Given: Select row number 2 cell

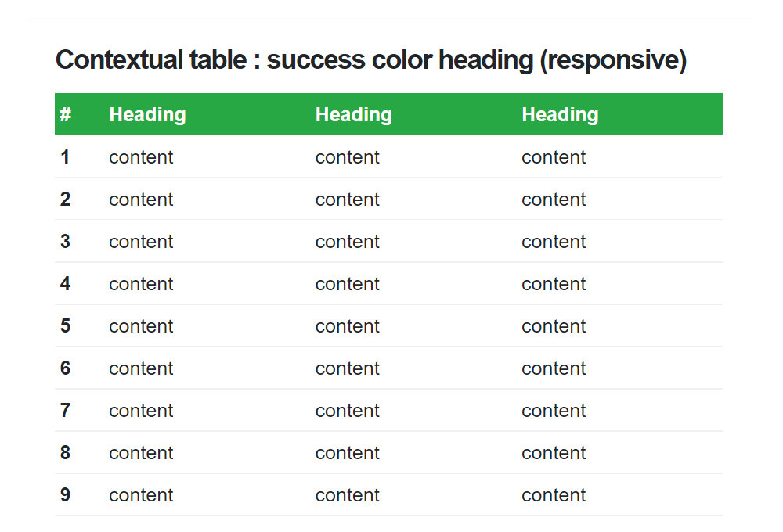Looking at the screenshot, I should (65, 199).
